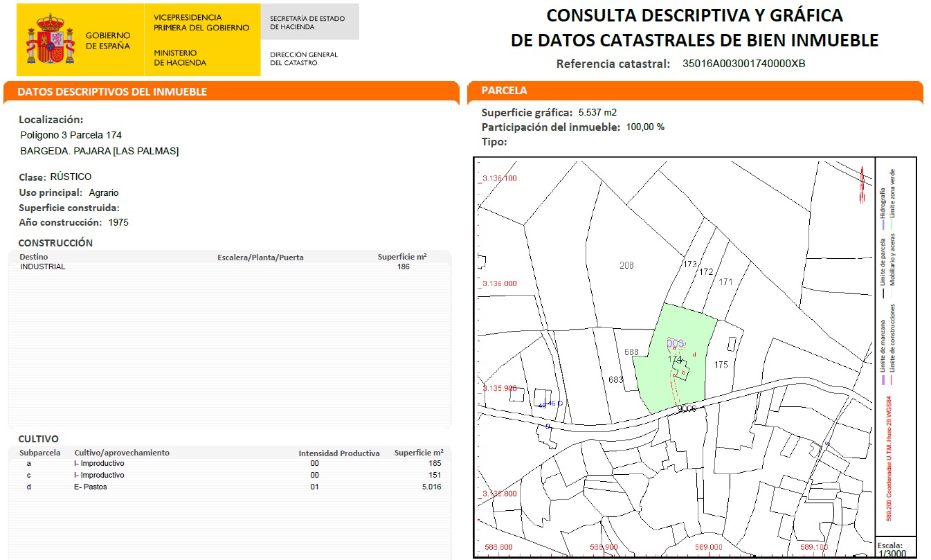
Task: Click the Ministerio de Hacienda label
Action: pos(179,57)
